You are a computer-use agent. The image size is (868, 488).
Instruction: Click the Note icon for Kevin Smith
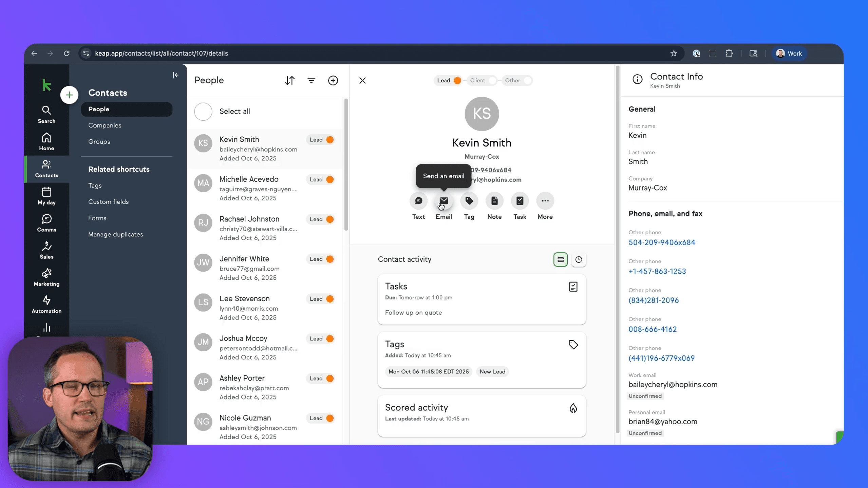[494, 201]
